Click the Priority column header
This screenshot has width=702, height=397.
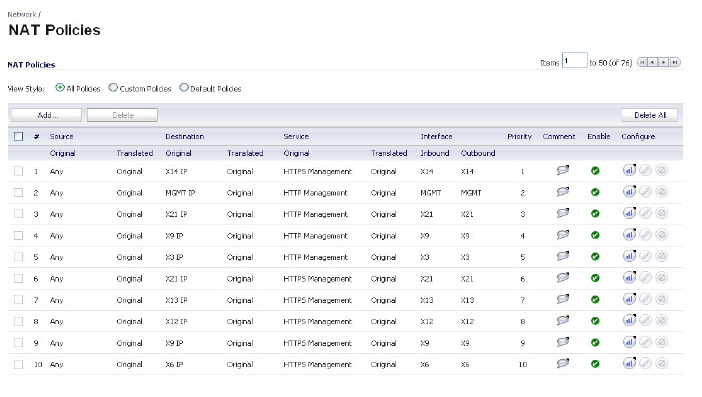(519, 137)
